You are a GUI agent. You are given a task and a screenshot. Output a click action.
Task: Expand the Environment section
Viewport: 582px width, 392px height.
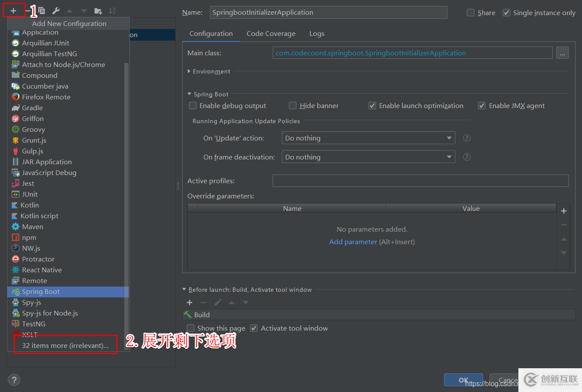[189, 71]
